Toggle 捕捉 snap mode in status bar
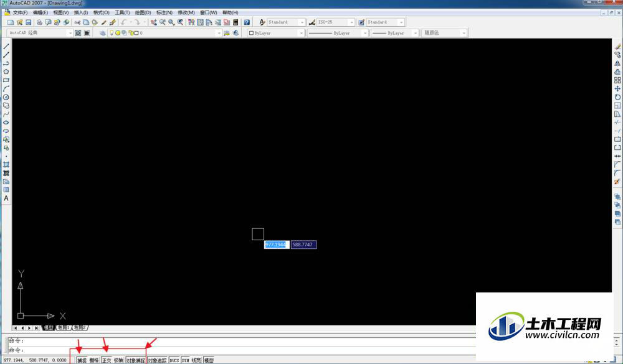Image resolution: width=623 pixels, height=364 pixels. [x=82, y=360]
